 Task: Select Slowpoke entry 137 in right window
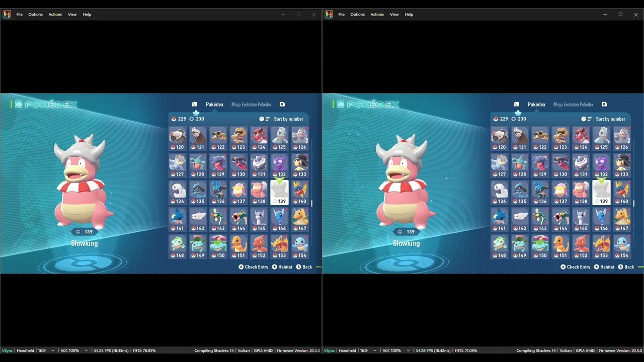tap(561, 193)
